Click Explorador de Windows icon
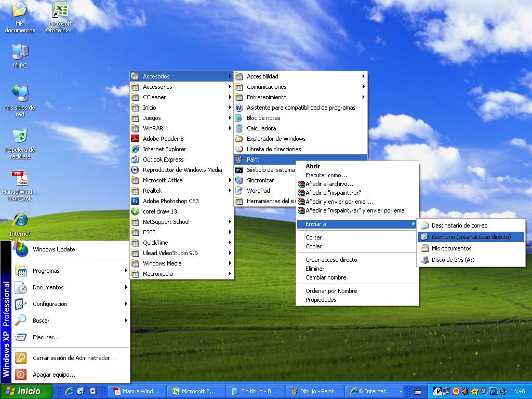Image resolution: width=532 pixels, height=399 pixels. [239, 139]
